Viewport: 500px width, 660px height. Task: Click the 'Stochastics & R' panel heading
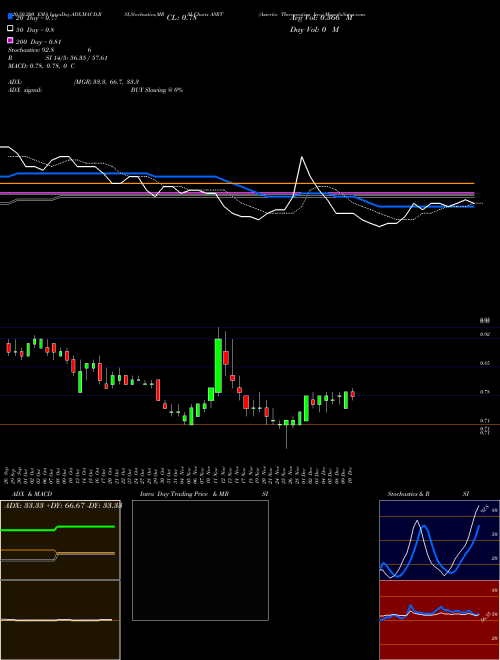coord(409,494)
